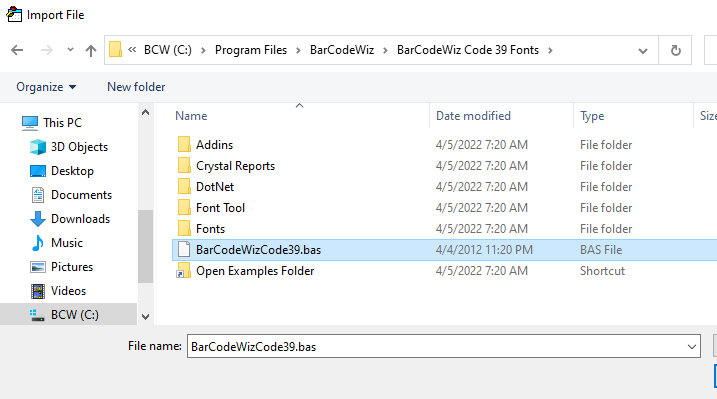Click the Forward navigation arrow
The image size is (717, 399).
coord(47,50)
